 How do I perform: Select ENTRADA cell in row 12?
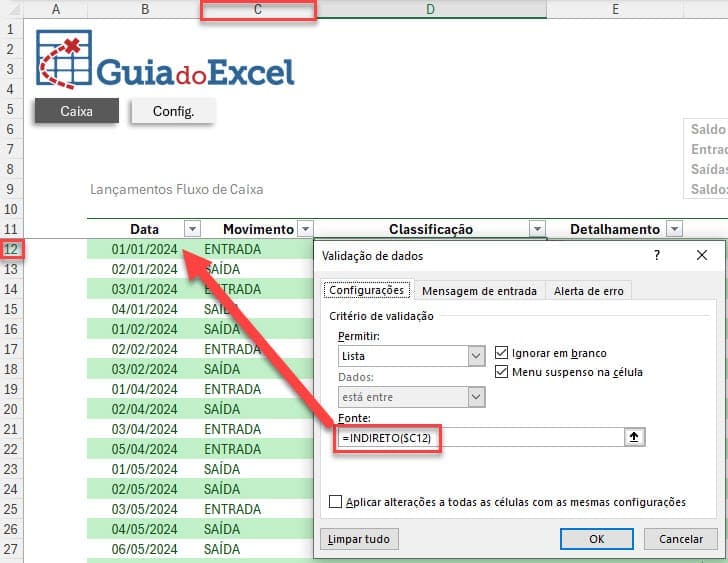258,249
